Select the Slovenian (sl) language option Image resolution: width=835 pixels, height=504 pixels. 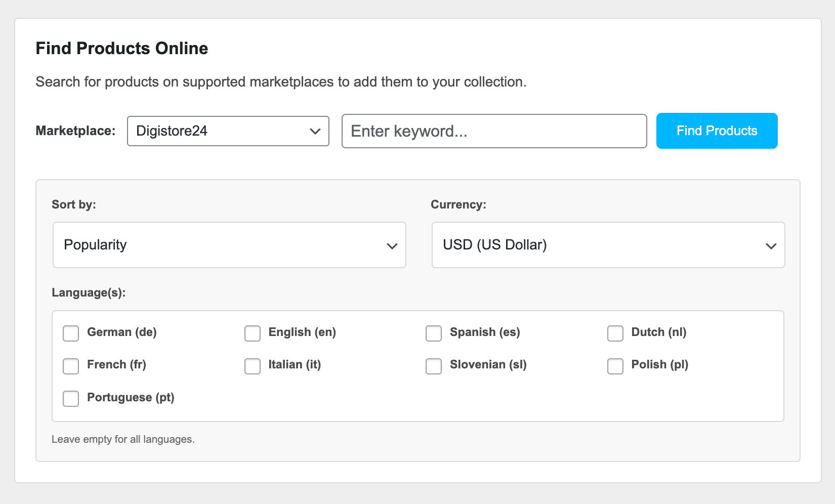click(x=434, y=366)
